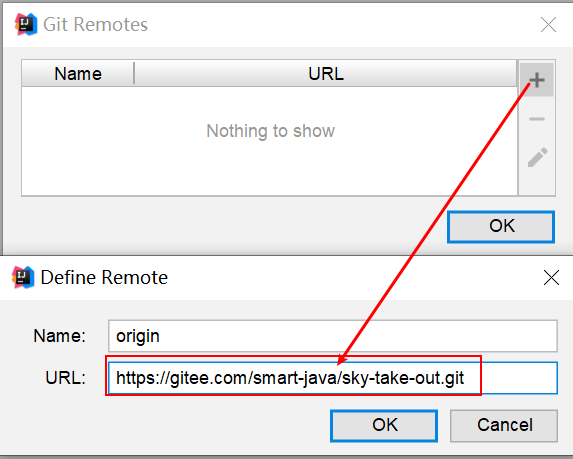Image resolution: width=573 pixels, height=459 pixels.
Task: Close the Define Remote dialog
Action: click(551, 278)
